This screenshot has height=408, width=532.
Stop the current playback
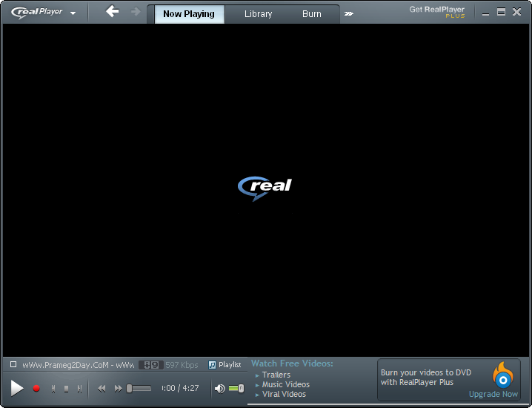click(x=67, y=389)
